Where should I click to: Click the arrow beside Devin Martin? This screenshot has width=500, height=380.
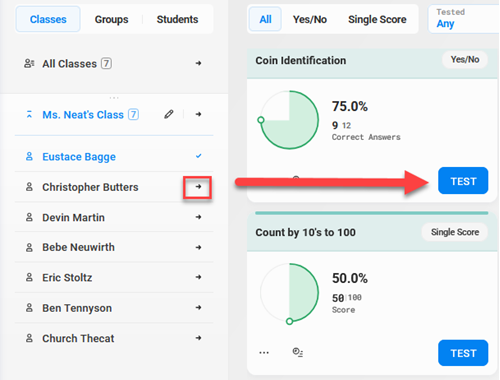click(x=198, y=217)
